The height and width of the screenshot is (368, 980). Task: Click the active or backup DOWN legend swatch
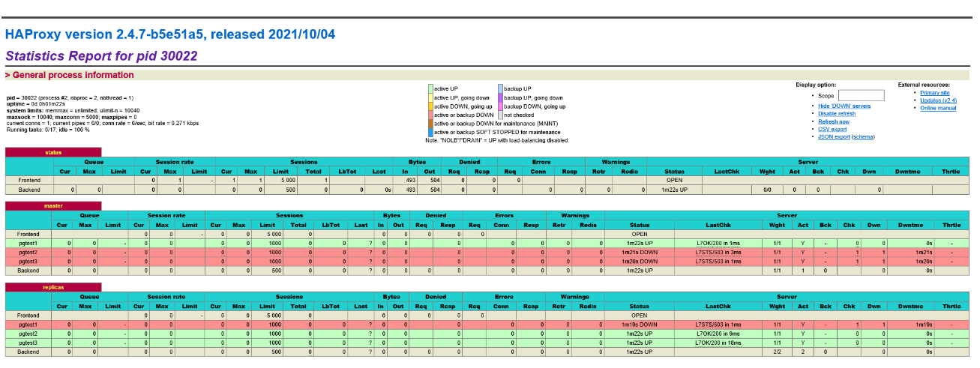(x=430, y=115)
